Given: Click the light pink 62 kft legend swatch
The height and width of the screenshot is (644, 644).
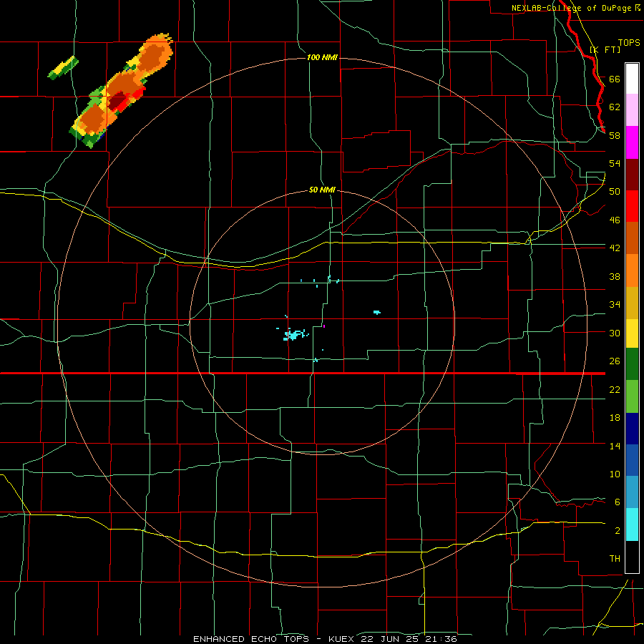Looking at the screenshot, I should click(632, 110).
